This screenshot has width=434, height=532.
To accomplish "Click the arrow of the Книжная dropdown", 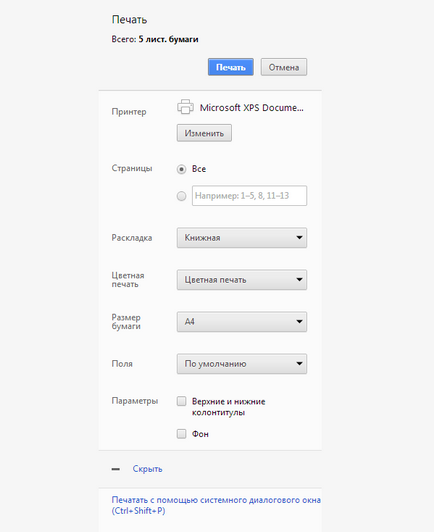I will click(x=299, y=238).
